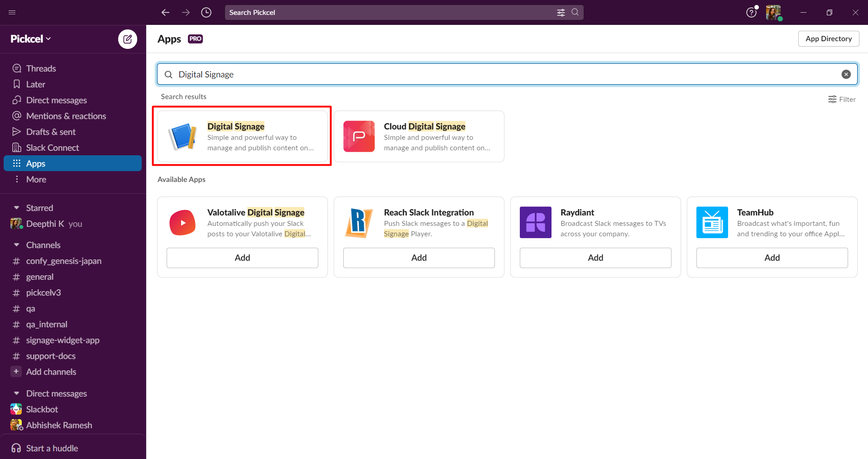Go forward with the right arrow
The image size is (868, 459).
[186, 12]
